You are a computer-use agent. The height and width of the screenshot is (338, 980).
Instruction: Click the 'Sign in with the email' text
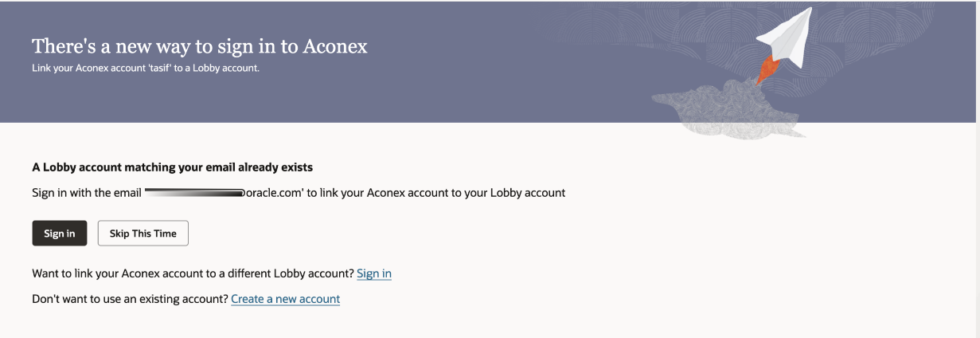(x=87, y=193)
